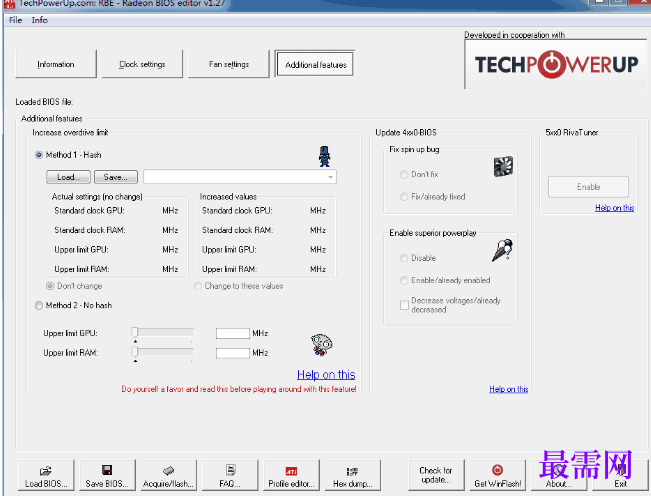Viewport: 651px width, 496px height.
Task: Click the Stewie character icon
Action: point(322,345)
